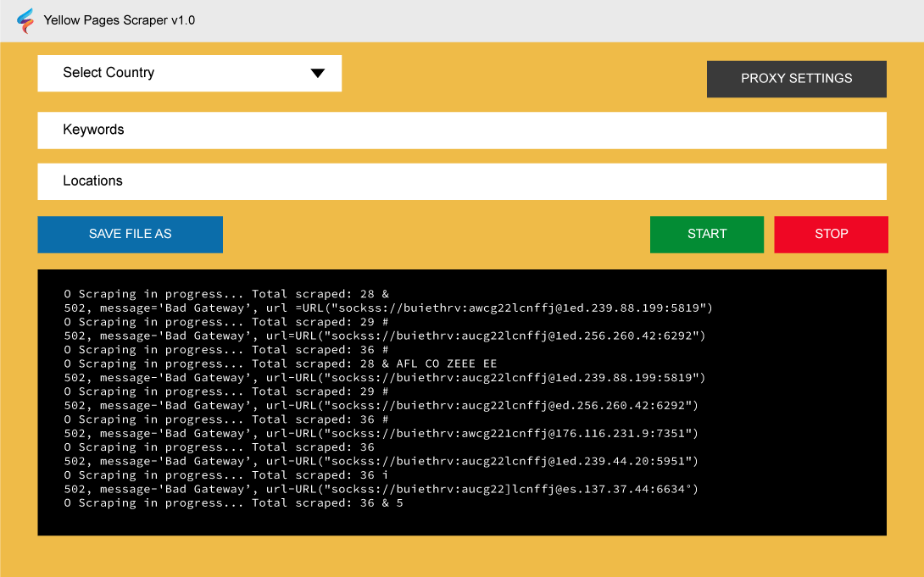Click the Save File As button

[131, 235]
